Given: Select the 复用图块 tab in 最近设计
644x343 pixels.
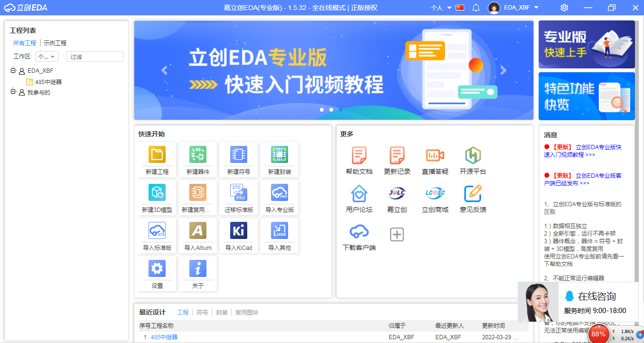Looking at the screenshot, I should tap(247, 312).
